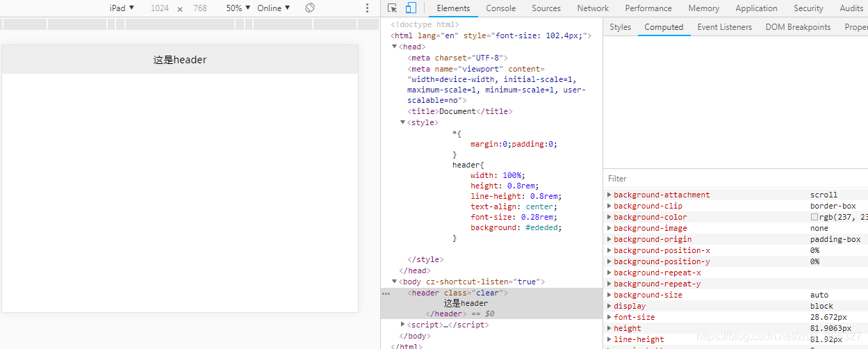Select the html lang="en" node
868x349 pixels.
[x=491, y=35]
